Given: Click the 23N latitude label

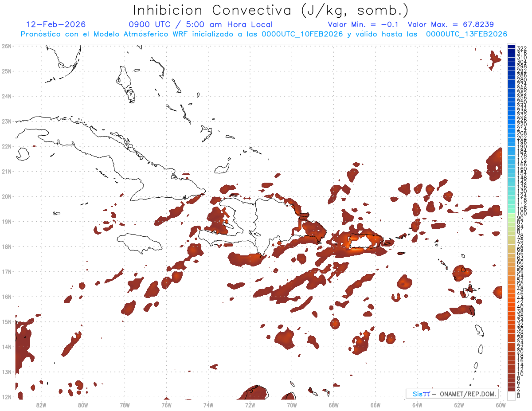Looking at the screenshot, I should pyautogui.click(x=7, y=121).
